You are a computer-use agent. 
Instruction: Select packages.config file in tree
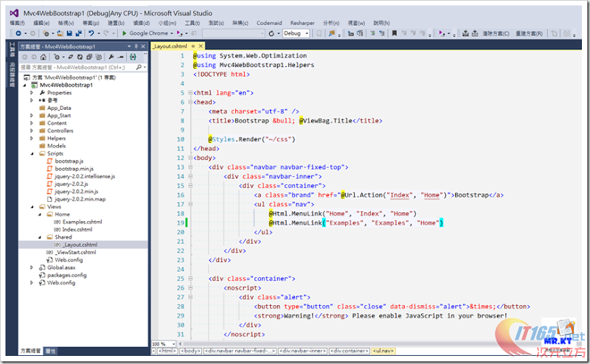(x=66, y=276)
